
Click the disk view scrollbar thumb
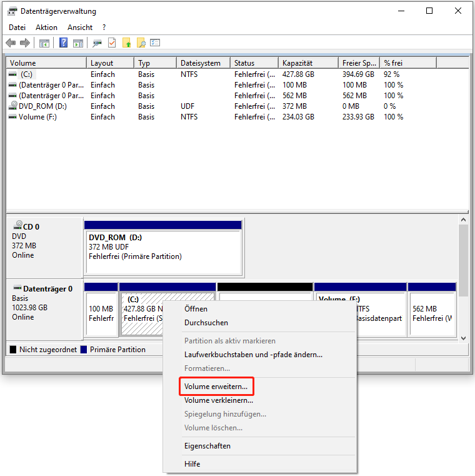[463, 260]
